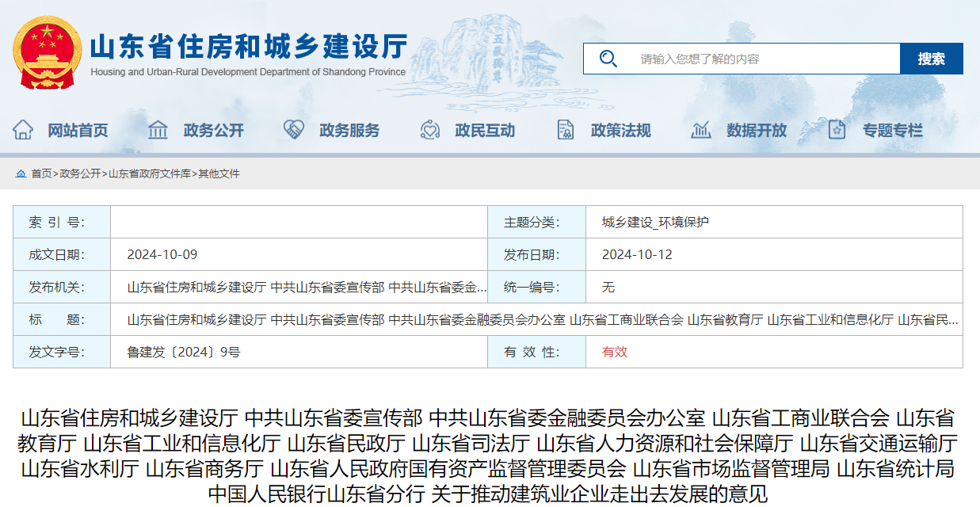The height and width of the screenshot is (507, 980).
Task: Click the 政民互动 icon
Action: 429,130
